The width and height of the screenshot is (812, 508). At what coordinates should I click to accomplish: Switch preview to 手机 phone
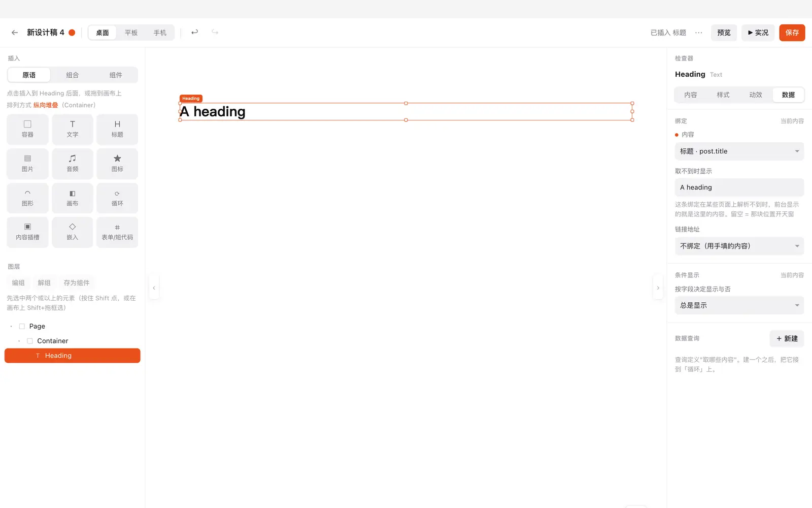click(160, 33)
